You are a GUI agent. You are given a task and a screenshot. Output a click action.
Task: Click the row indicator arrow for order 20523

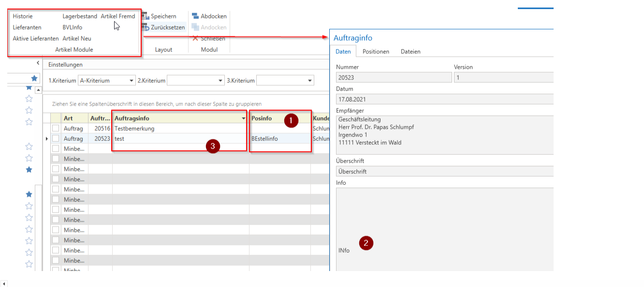pos(46,139)
